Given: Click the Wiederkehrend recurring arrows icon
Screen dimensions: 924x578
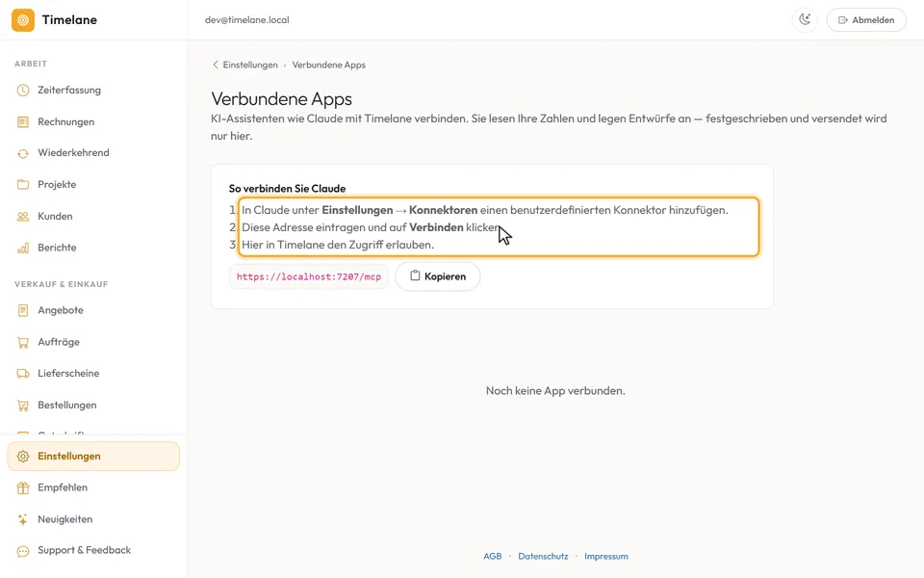Looking at the screenshot, I should coord(23,153).
